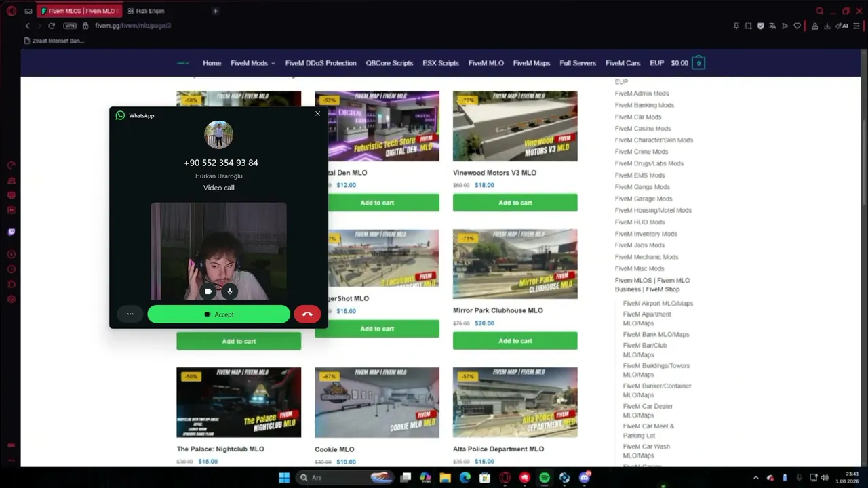Take a snapshot using the Opera toolbar

[748, 26]
